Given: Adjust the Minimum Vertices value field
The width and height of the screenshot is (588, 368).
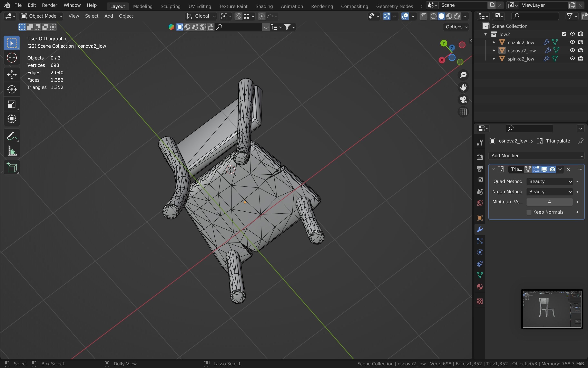Looking at the screenshot, I should point(550,202).
